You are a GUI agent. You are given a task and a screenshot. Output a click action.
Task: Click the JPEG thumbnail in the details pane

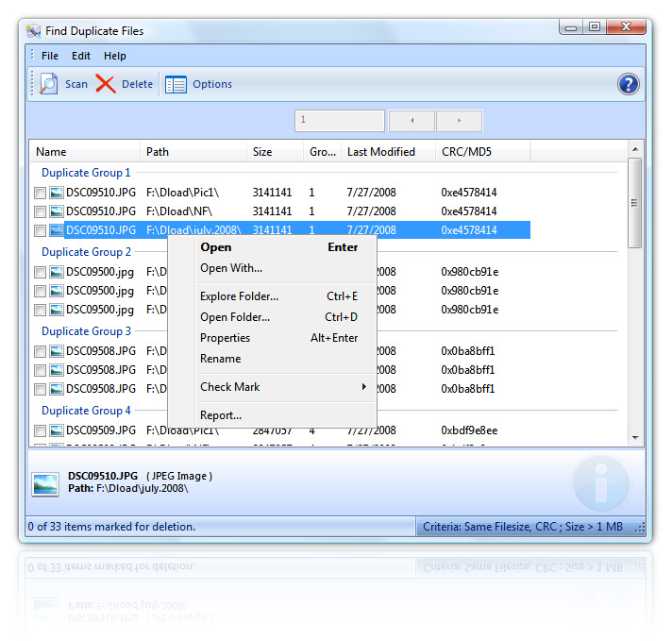45,483
